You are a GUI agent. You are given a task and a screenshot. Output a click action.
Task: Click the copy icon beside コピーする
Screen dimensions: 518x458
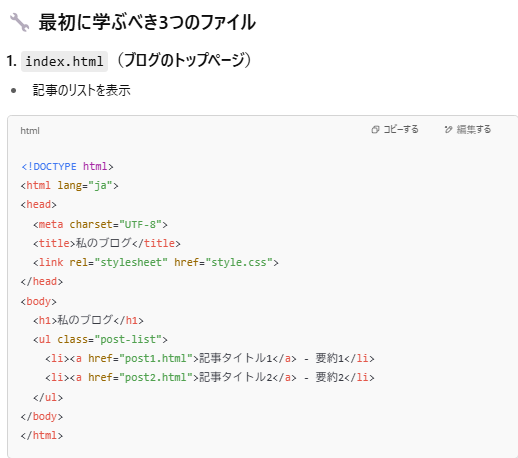click(375, 129)
